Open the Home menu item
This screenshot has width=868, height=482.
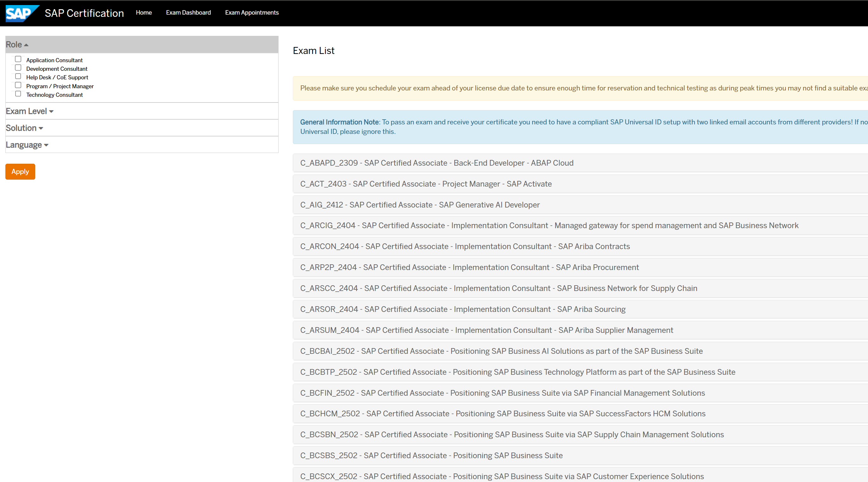pyautogui.click(x=143, y=12)
